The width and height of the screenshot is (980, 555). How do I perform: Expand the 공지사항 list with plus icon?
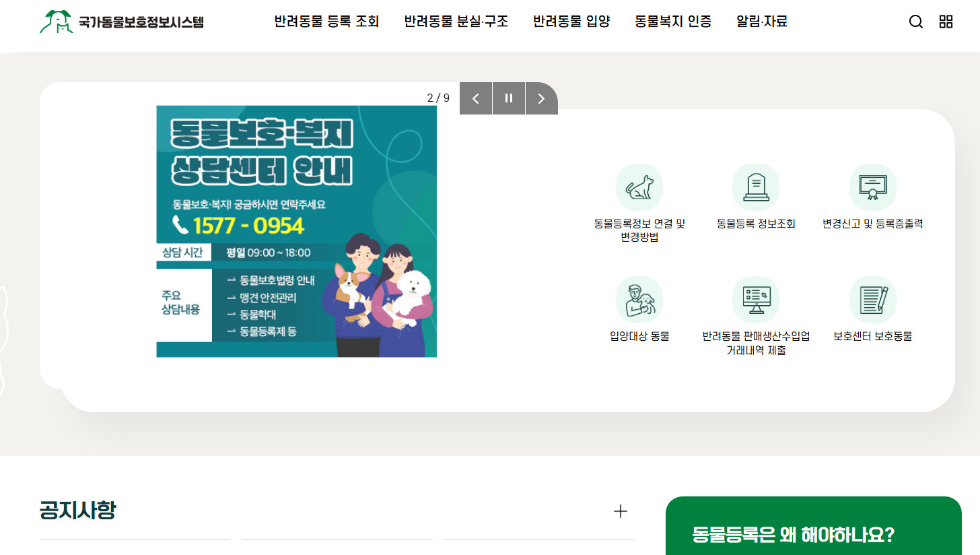[621, 511]
